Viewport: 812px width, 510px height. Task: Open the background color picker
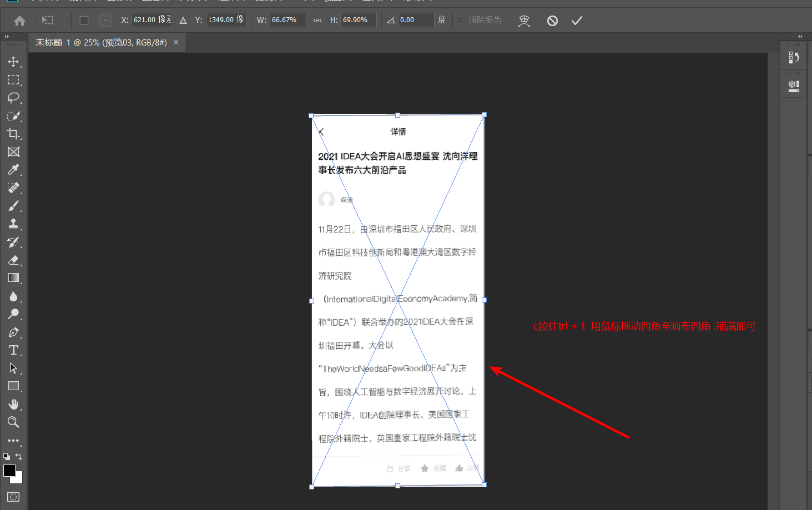tap(19, 479)
